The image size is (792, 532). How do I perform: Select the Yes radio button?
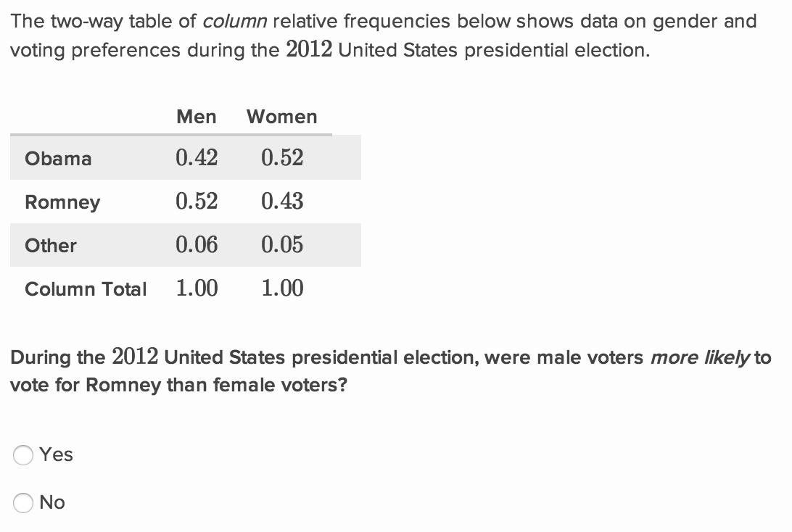[23, 455]
